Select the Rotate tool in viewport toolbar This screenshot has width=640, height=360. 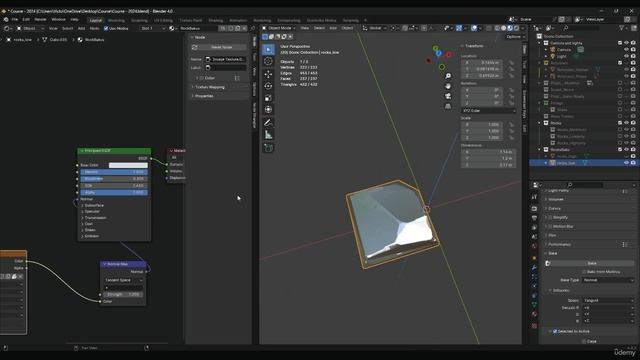(268, 86)
